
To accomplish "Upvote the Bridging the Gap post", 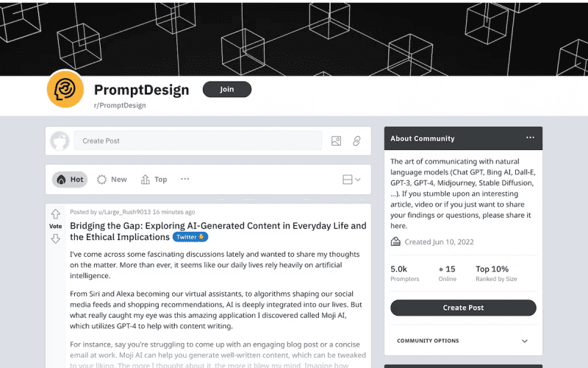I will [56, 214].
